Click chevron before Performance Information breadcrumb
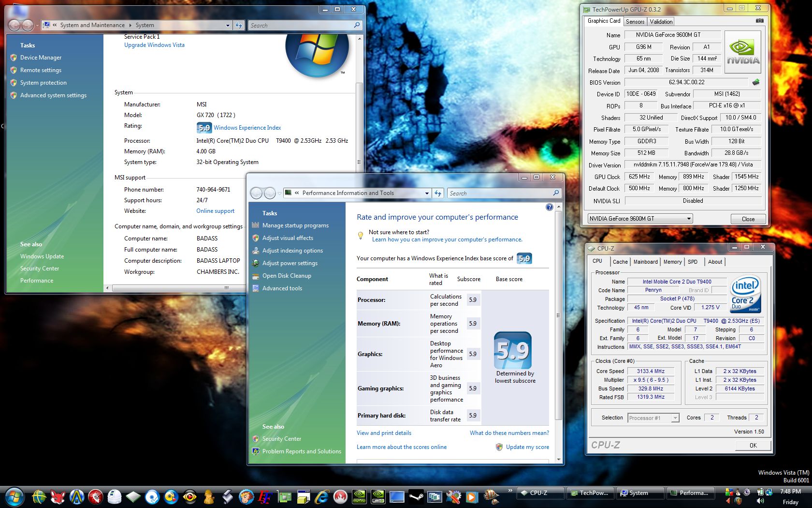This screenshot has height=508, width=812. (297, 193)
